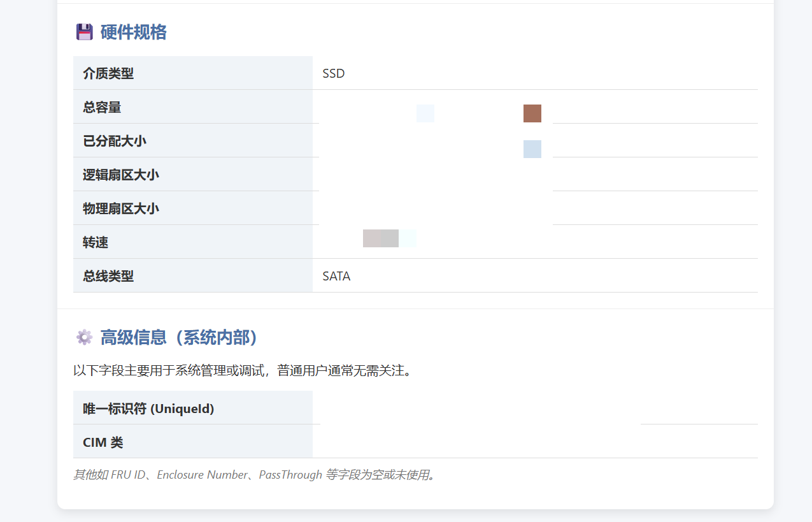Click the SSD value cell
Image resolution: width=812 pixels, height=522 pixels.
pos(535,73)
